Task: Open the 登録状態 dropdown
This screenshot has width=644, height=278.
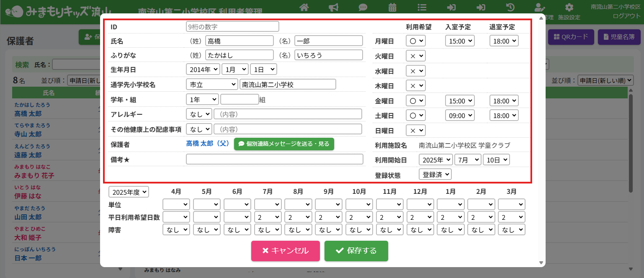Action: point(435,174)
